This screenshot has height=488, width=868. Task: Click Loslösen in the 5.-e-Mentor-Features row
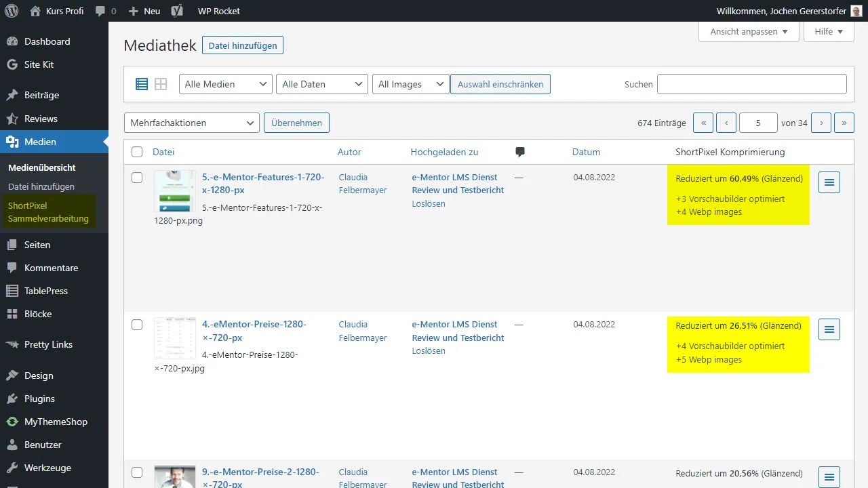[429, 203]
